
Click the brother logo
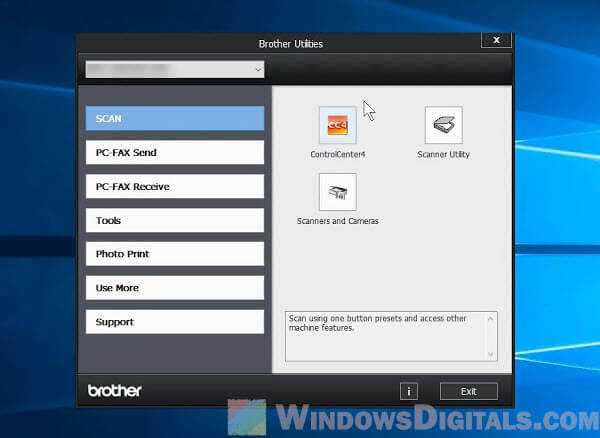pyautogui.click(x=114, y=391)
